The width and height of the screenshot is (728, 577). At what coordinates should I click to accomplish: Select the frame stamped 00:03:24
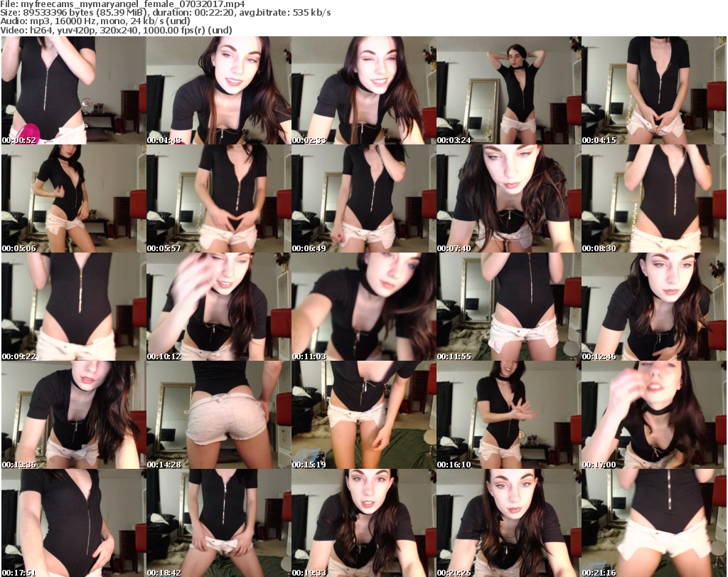pos(509,90)
